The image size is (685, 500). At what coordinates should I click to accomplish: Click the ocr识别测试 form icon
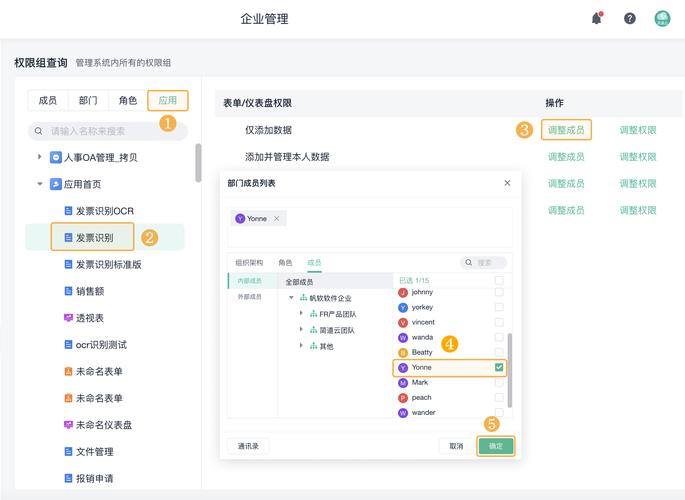click(68, 345)
